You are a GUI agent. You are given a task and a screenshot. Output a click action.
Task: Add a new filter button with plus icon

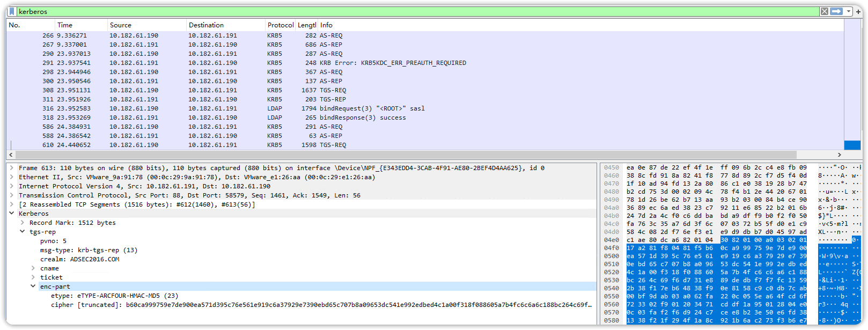click(x=858, y=11)
